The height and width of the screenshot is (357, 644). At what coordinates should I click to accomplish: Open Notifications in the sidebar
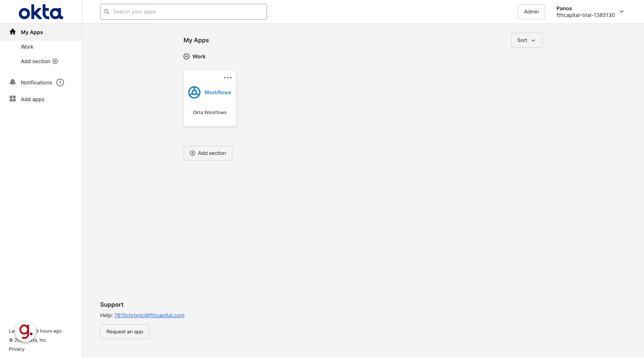coord(36,83)
